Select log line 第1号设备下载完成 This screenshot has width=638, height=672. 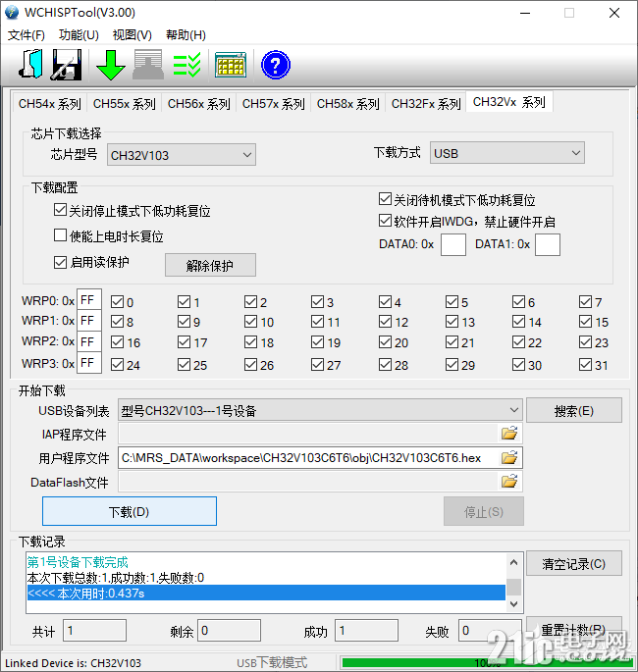(x=78, y=562)
